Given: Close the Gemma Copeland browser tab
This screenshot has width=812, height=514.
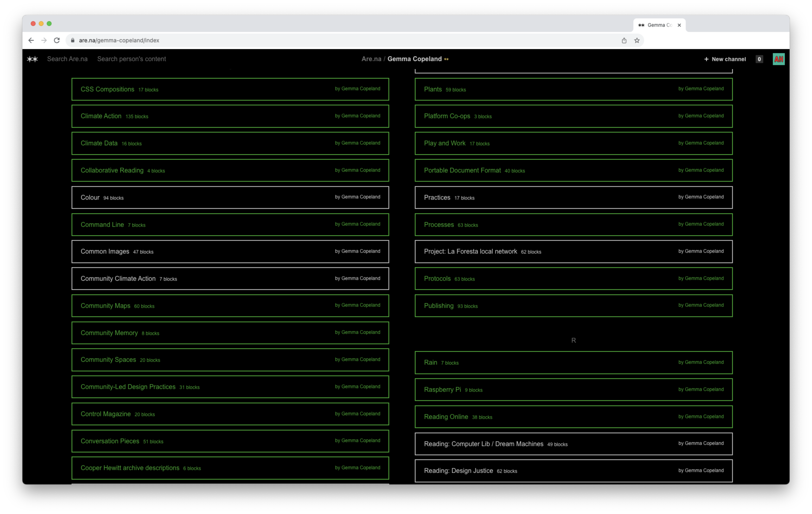Looking at the screenshot, I should coord(679,25).
